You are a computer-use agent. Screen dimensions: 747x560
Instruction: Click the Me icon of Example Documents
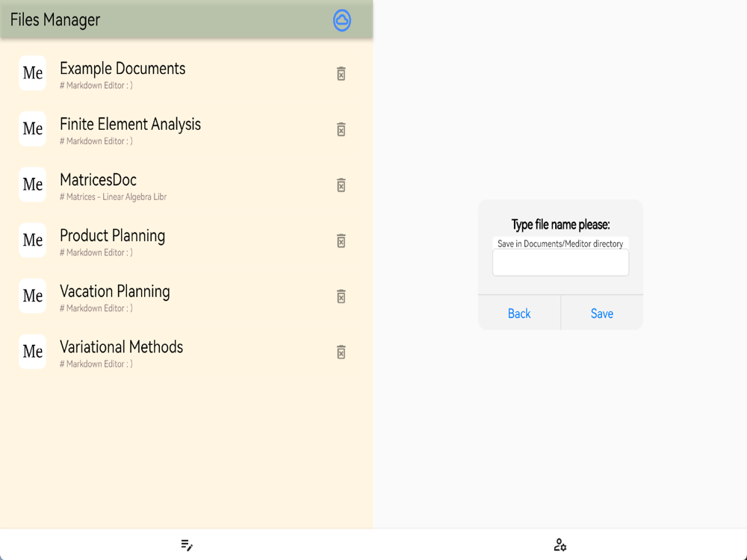(32, 73)
